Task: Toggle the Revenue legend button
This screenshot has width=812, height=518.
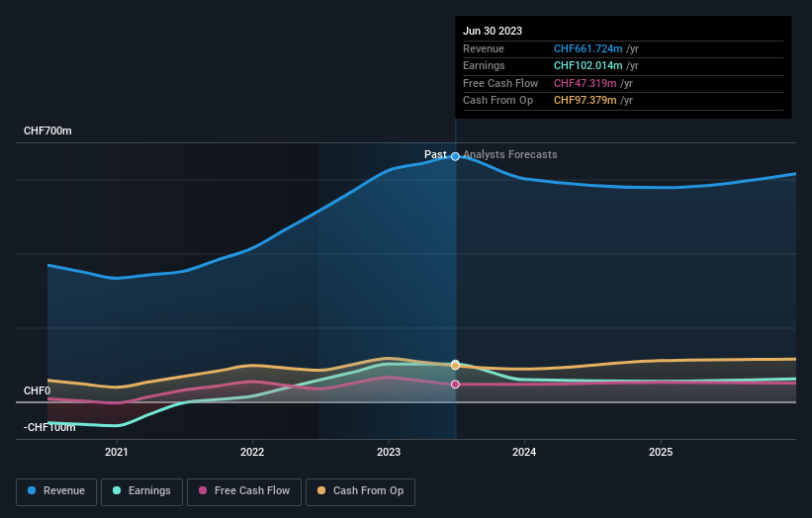Action: 56,491
